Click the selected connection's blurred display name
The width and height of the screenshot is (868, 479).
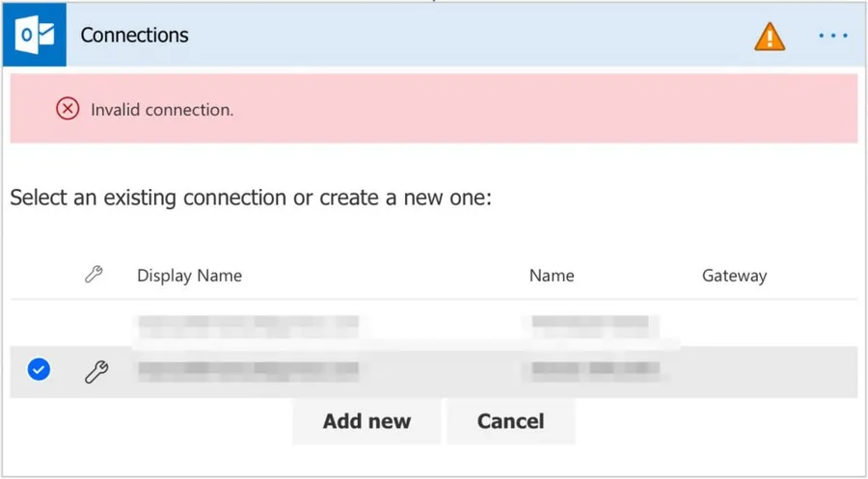click(248, 369)
